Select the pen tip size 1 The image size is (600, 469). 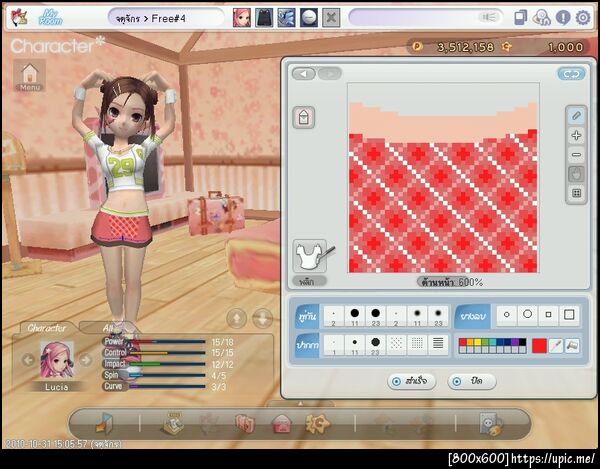pyautogui.click(x=334, y=345)
